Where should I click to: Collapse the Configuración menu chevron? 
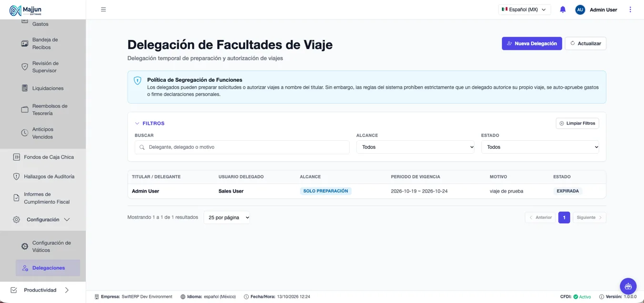tap(67, 220)
